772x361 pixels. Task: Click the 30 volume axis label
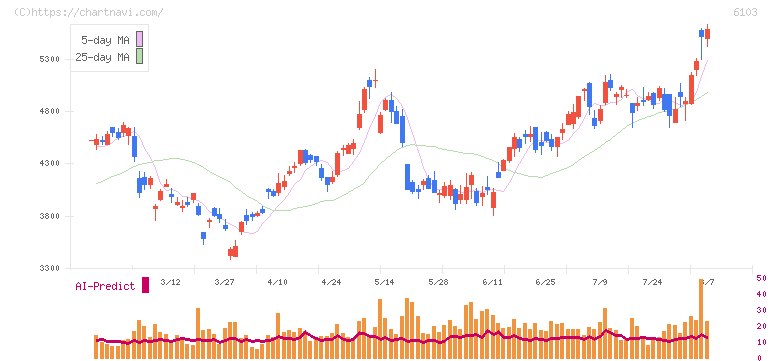coord(761,310)
